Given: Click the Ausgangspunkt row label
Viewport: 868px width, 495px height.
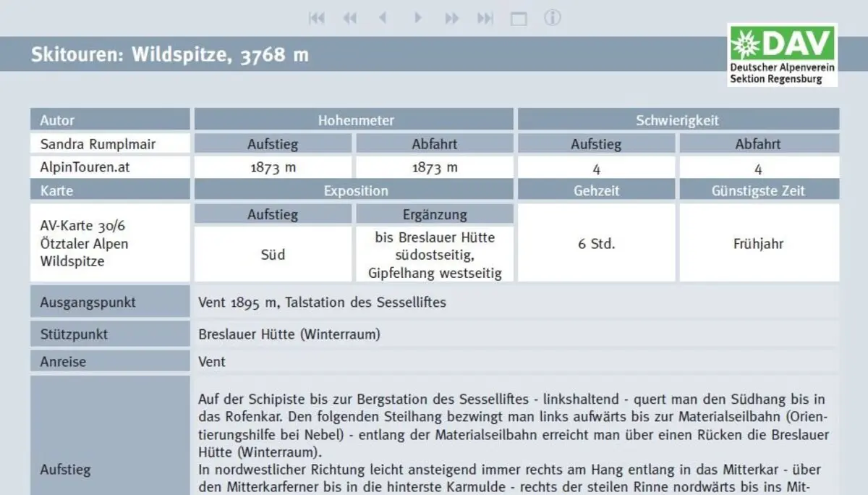Looking at the screenshot, I should [x=109, y=302].
